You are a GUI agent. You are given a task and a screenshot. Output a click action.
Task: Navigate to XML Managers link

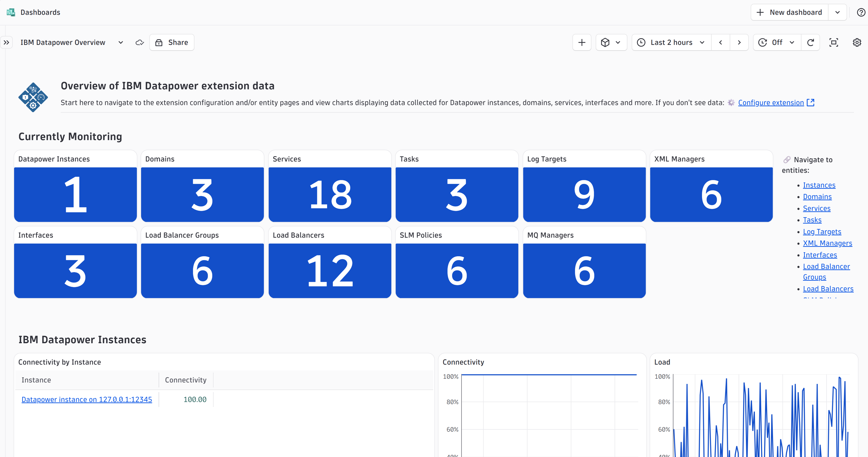[x=828, y=243]
